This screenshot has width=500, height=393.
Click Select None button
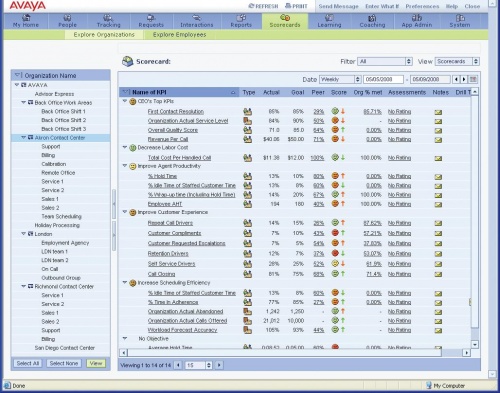[64, 363]
